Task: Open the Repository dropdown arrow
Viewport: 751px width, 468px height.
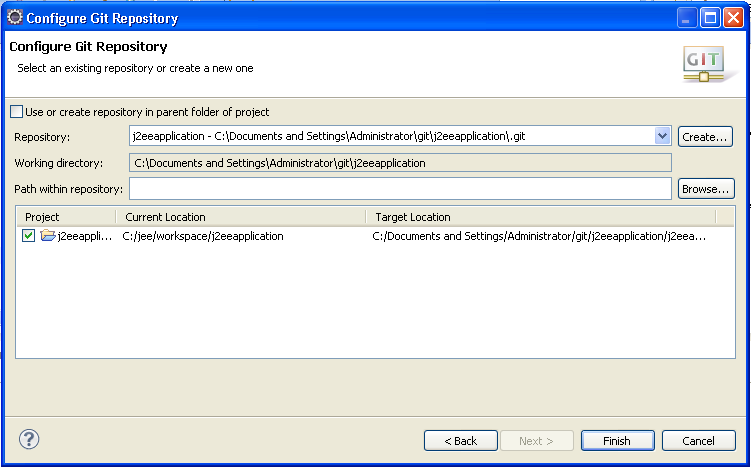Action: tap(662, 136)
